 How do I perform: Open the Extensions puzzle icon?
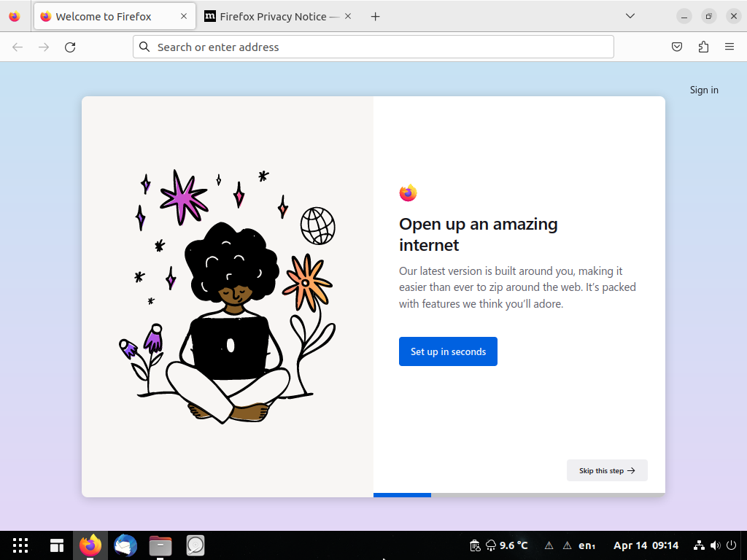tap(703, 47)
